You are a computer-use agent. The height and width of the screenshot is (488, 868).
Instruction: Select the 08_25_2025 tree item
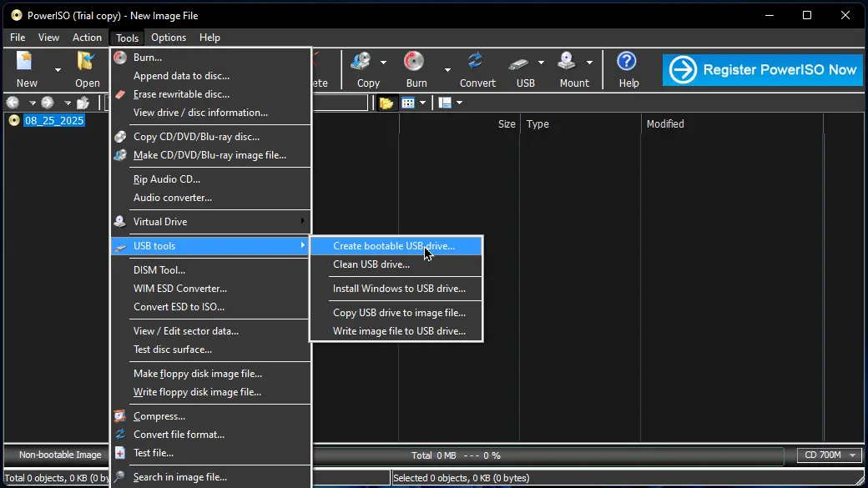click(x=54, y=121)
